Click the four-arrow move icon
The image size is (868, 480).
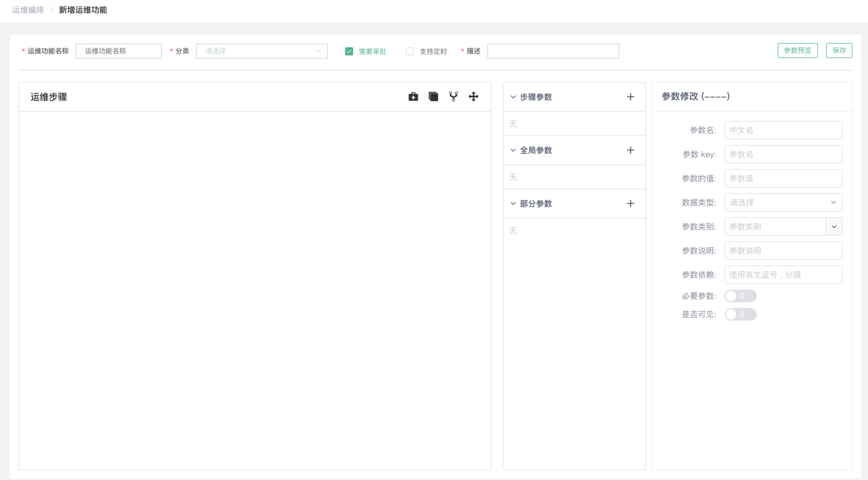pyautogui.click(x=473, y=97)
